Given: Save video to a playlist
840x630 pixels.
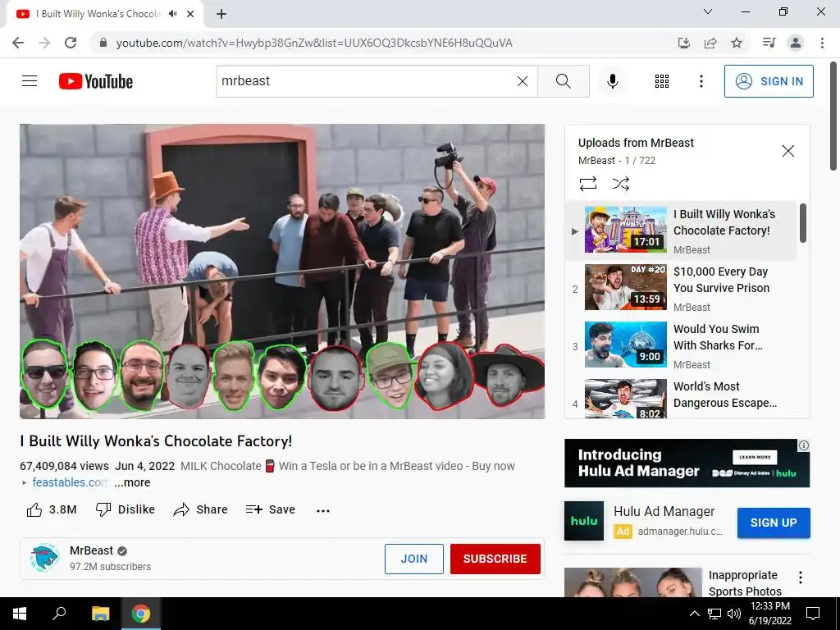Looking at the screenshot, I should 271,509.
